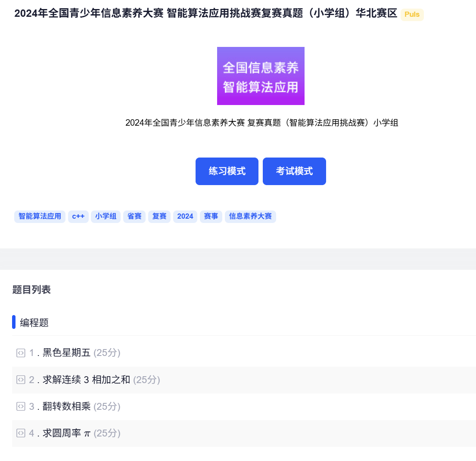
Task: Open the 赛事 tag
Action: (x=211, y=216)
